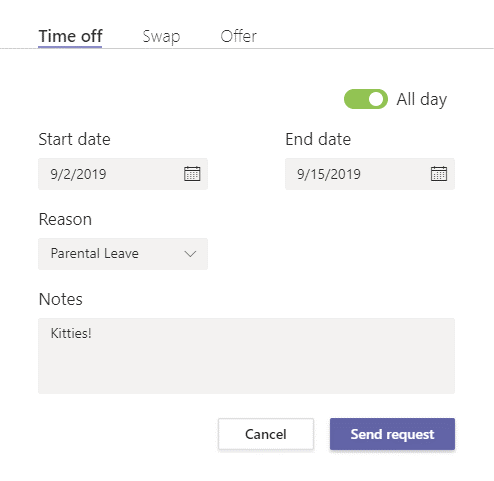Select the Time off tab
The image size is (494, 481).
click(x=70, y=36)
